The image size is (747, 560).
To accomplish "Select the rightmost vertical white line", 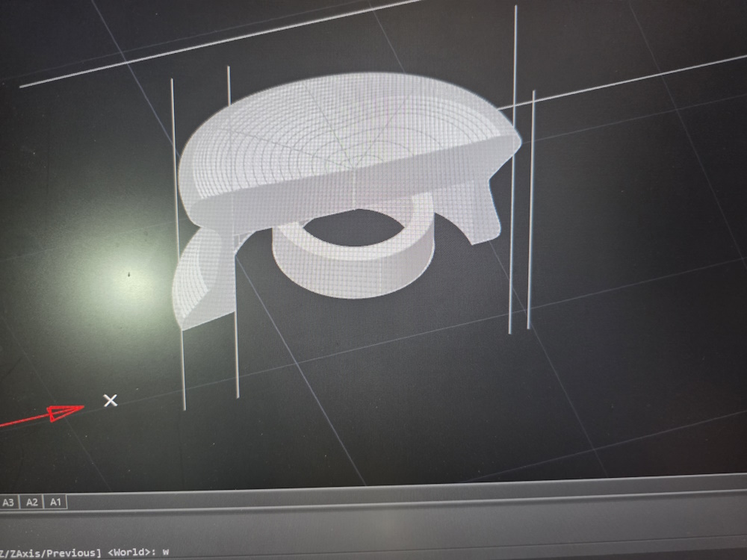I will click(x=531, y=224).
